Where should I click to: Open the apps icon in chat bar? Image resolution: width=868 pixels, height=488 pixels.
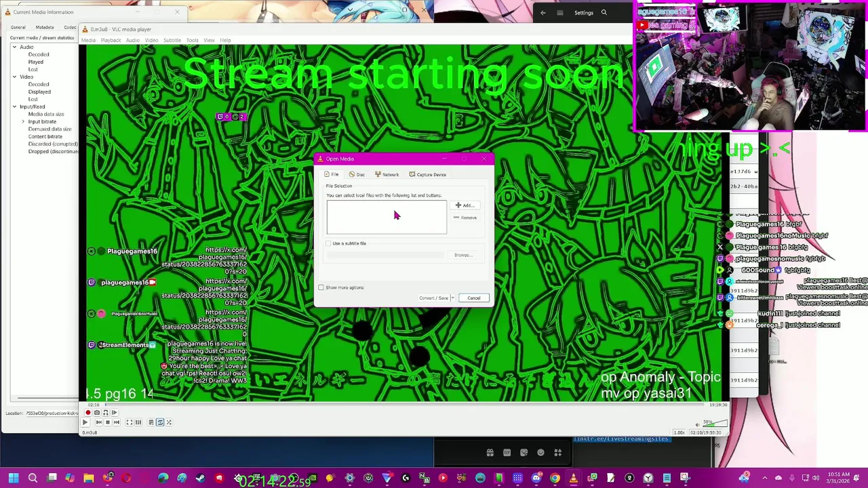(x=557, y=452)
